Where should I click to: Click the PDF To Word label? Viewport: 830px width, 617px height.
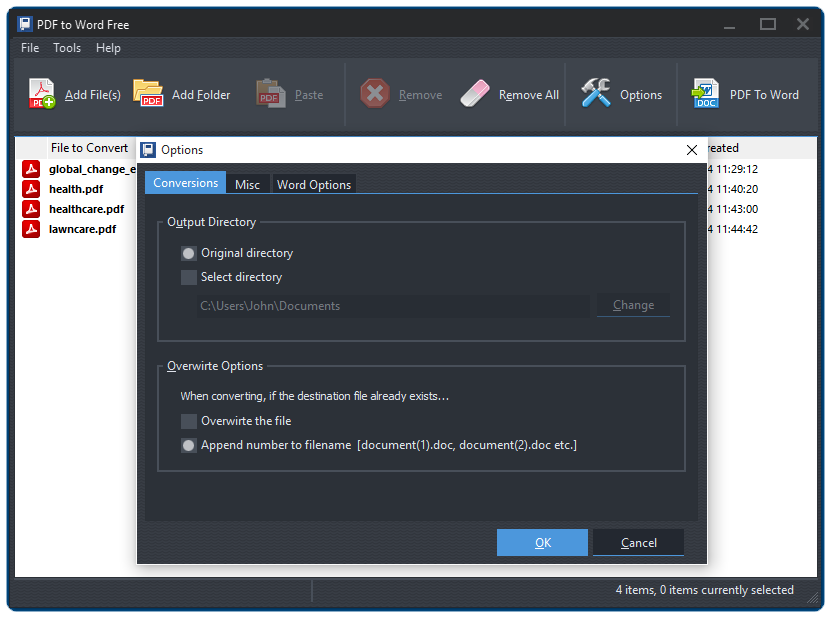point(764,95)
